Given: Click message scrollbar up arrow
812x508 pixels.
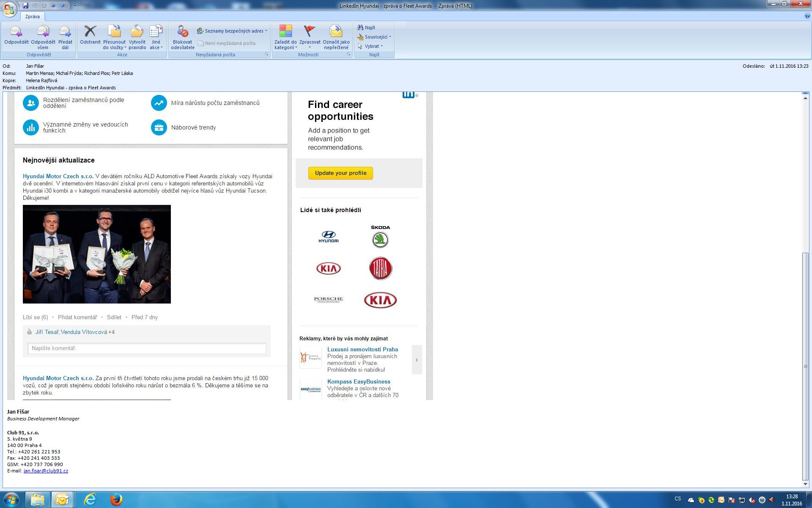Looking at the screenshot, I should tap(805, 98).
